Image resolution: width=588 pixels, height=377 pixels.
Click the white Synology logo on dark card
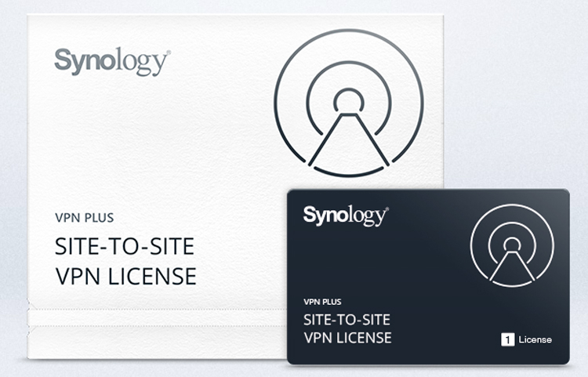346,216
